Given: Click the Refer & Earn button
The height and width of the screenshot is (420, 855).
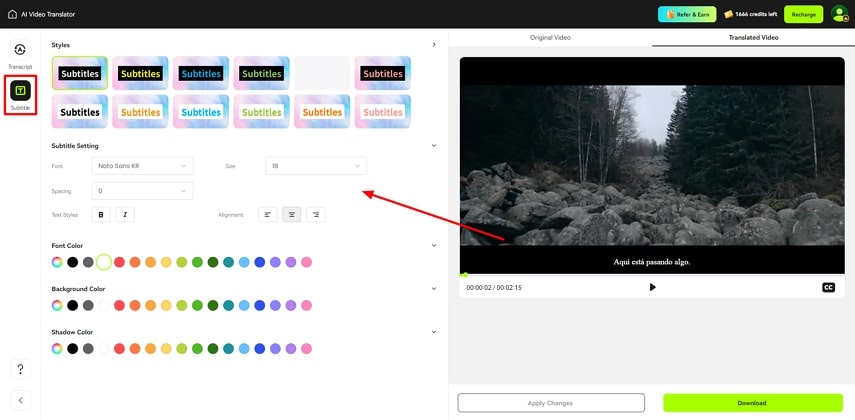Looking at the screenshot, I should click(x=687, y=14).
